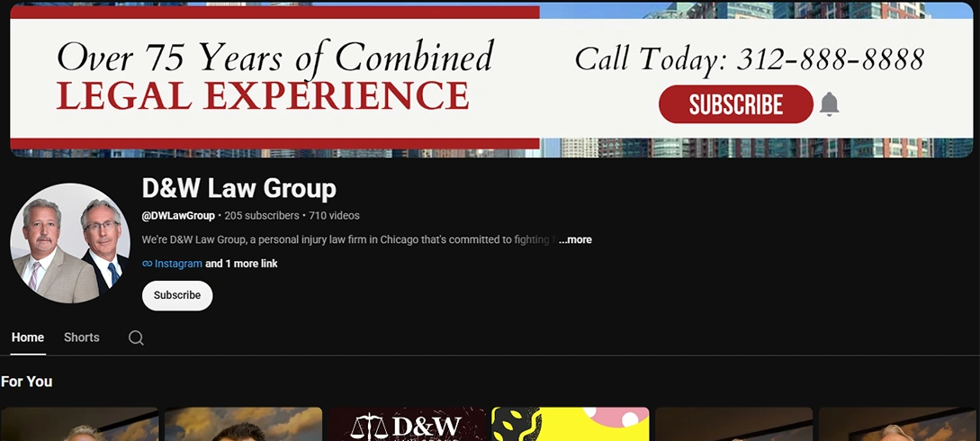Screen dimensions: 980x441
Task: Click the red SUBSCRIBE banner button
Action: [735, 104]
